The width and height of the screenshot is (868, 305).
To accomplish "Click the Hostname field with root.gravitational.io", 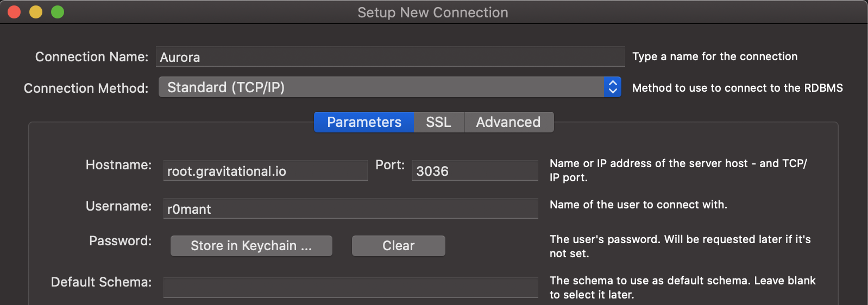I will (x=265, y=171).
